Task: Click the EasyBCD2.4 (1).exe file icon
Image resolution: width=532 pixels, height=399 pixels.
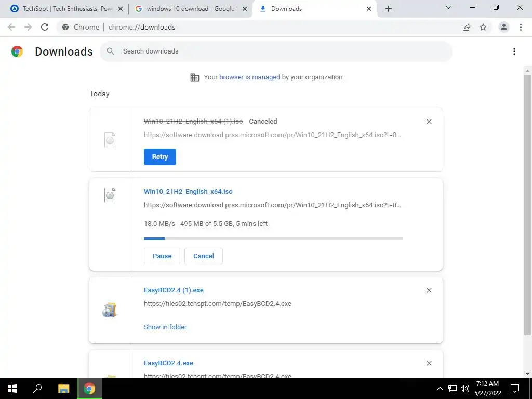Action: [x=109, y=310]
